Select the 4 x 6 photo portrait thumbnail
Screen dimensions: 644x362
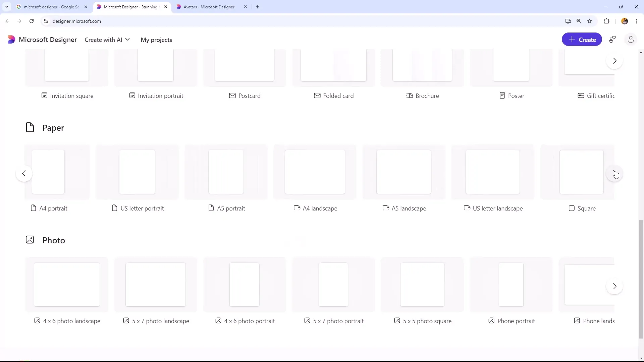[x=245, y=285]
